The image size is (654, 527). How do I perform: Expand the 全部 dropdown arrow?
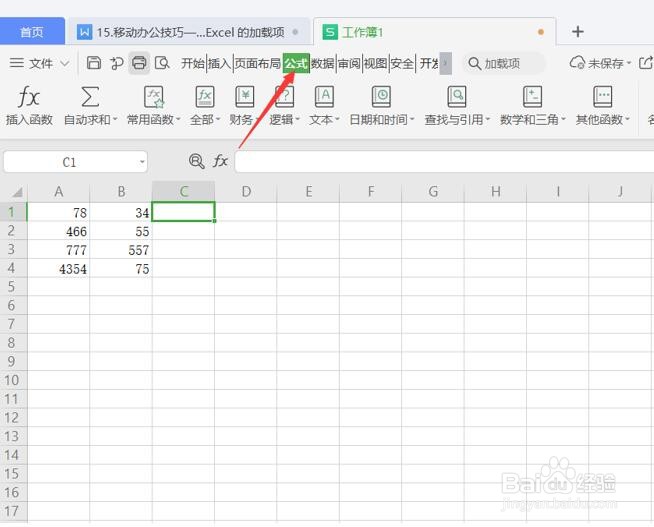pos(218,120)
